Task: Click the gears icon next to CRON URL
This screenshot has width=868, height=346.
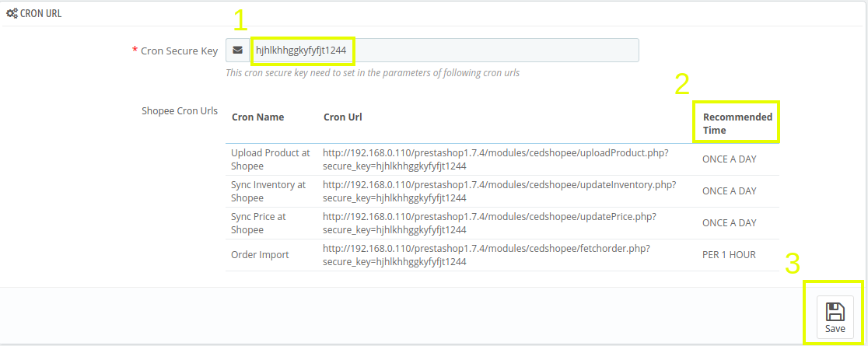Action: click(11, 13)
